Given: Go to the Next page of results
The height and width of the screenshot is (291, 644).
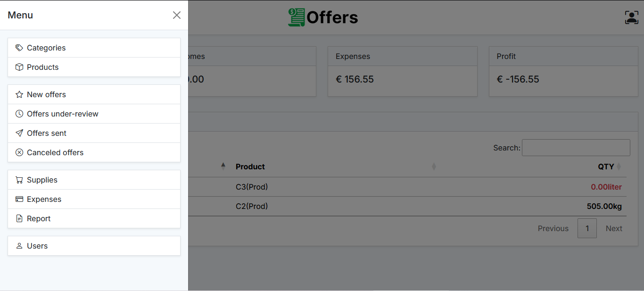Looking at the screenshot, I should [614, 228].
